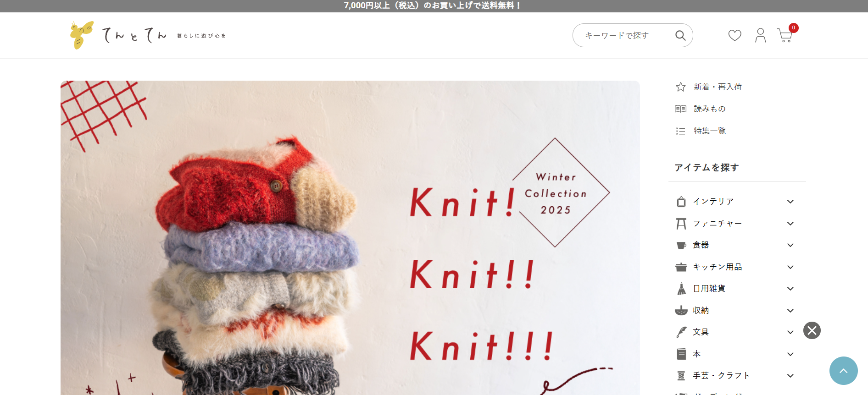868x395 pixels.
Task: Click the scroll-to-top arrow button
Action: coord(844,371)
